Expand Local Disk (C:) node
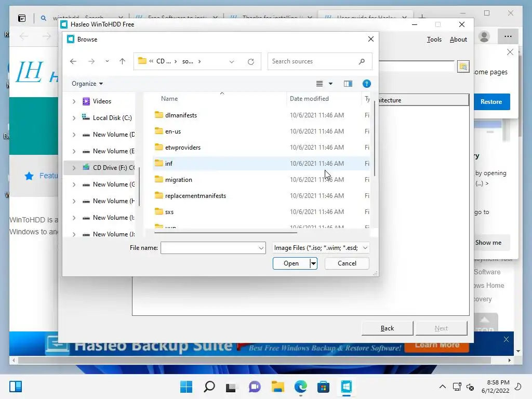The image size is (532, 399). (x=74, y=118)
